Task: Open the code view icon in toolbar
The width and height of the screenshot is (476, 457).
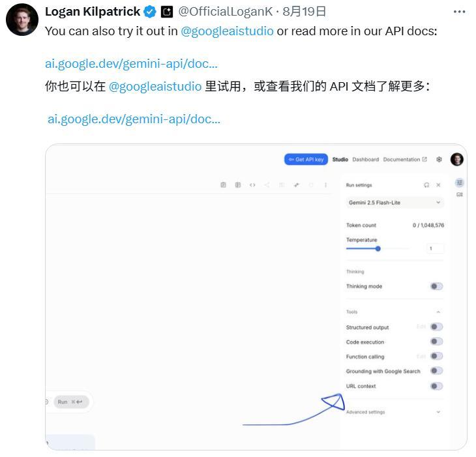Action: pyautogui.click(x=252, y=184)
